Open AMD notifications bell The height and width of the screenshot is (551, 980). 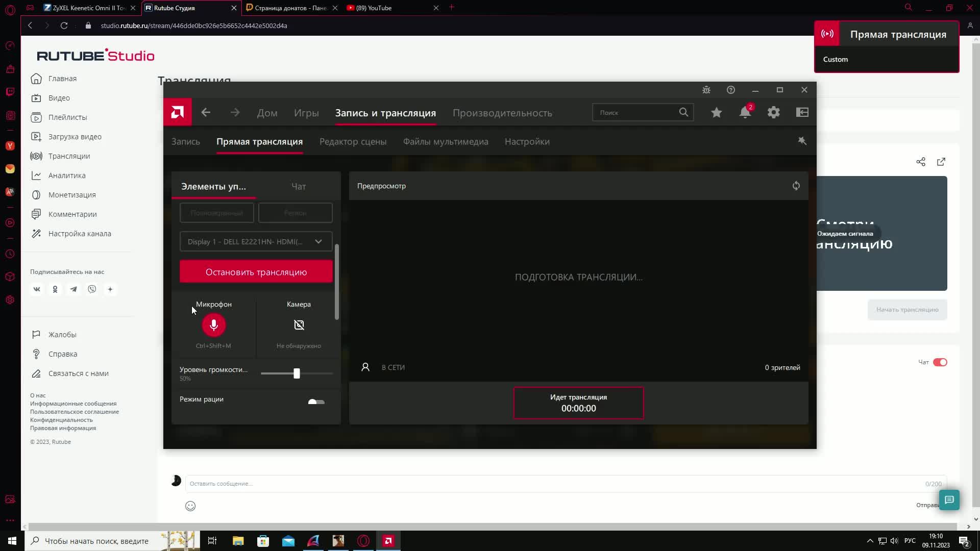[745, 113]
